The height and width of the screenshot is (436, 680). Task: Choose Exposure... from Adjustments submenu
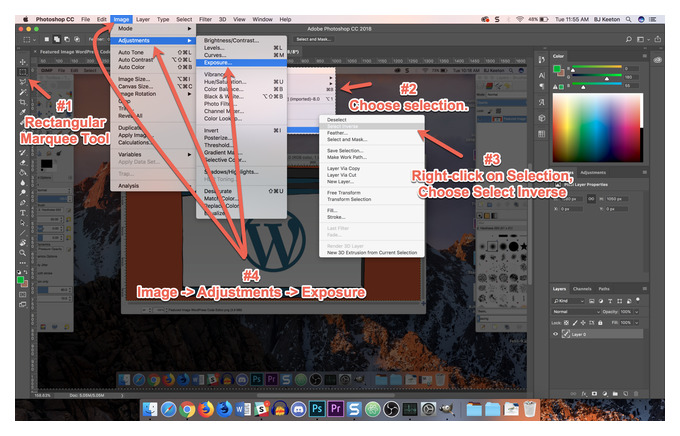(241, 63)
